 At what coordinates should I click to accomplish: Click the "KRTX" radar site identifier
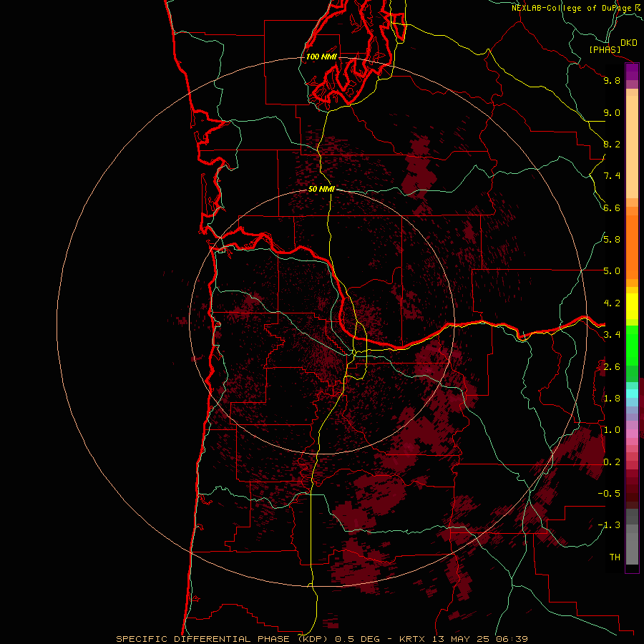click(x=412, y=639)
